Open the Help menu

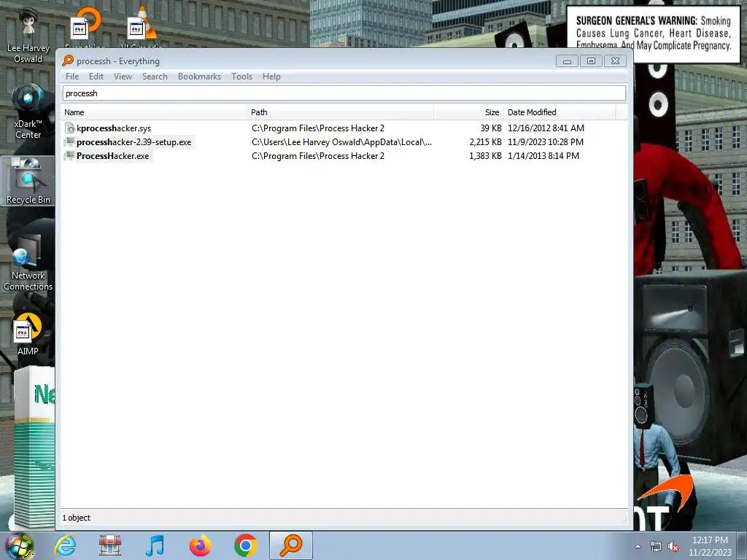coord(271,76)
